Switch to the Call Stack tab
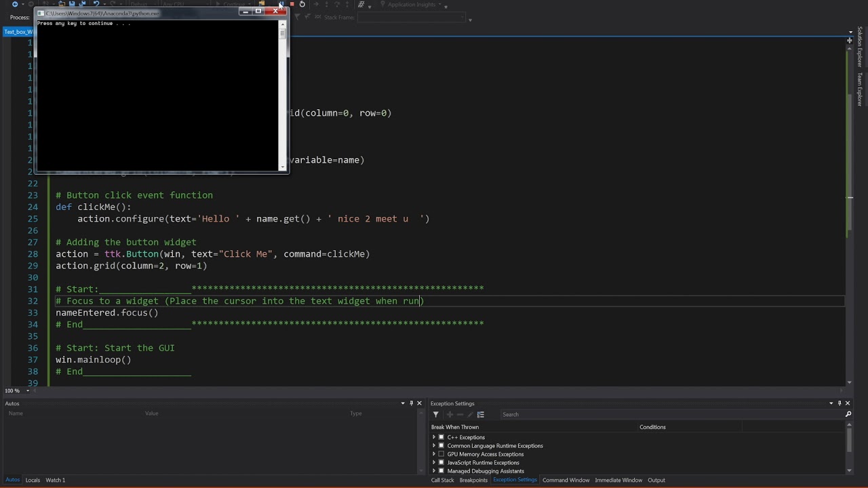 443,480
